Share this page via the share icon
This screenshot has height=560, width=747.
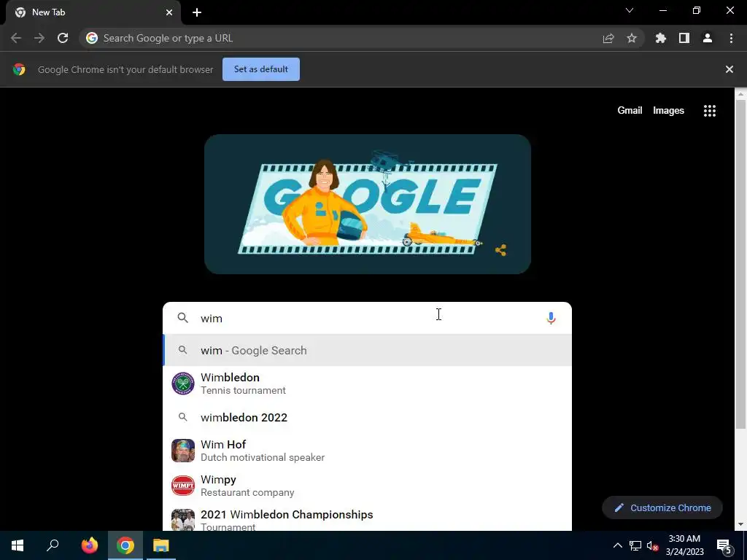(608, 38)
